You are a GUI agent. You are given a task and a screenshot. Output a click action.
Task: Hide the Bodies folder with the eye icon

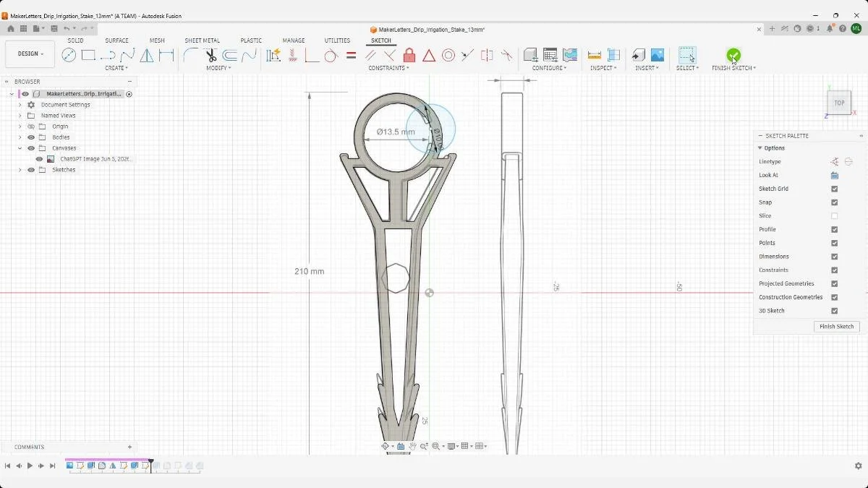[x=31, y=137]
